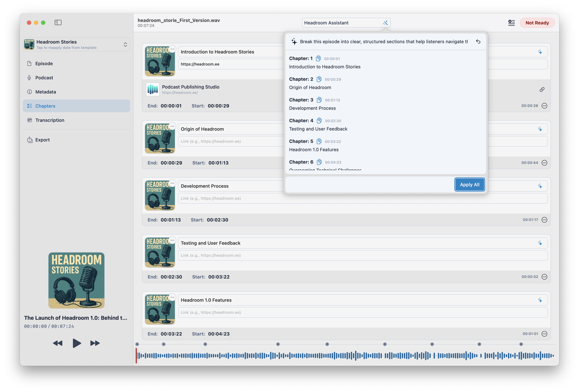Open the ellipsis menu on Origin of Headroom artwork
The image size is (579, 392).
pyautogui.click(x=172, y=126)
